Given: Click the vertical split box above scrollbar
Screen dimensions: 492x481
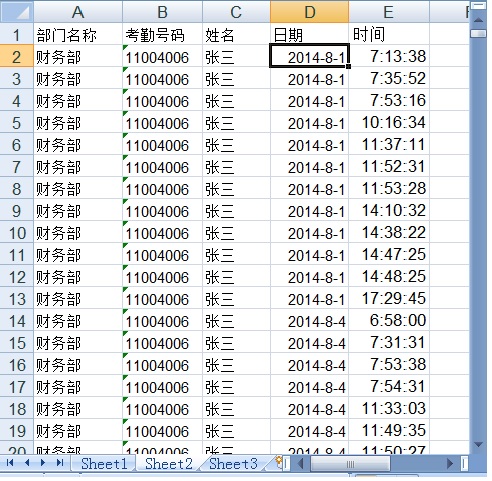Looking at the screenshot, I should [x=478, y=7].
